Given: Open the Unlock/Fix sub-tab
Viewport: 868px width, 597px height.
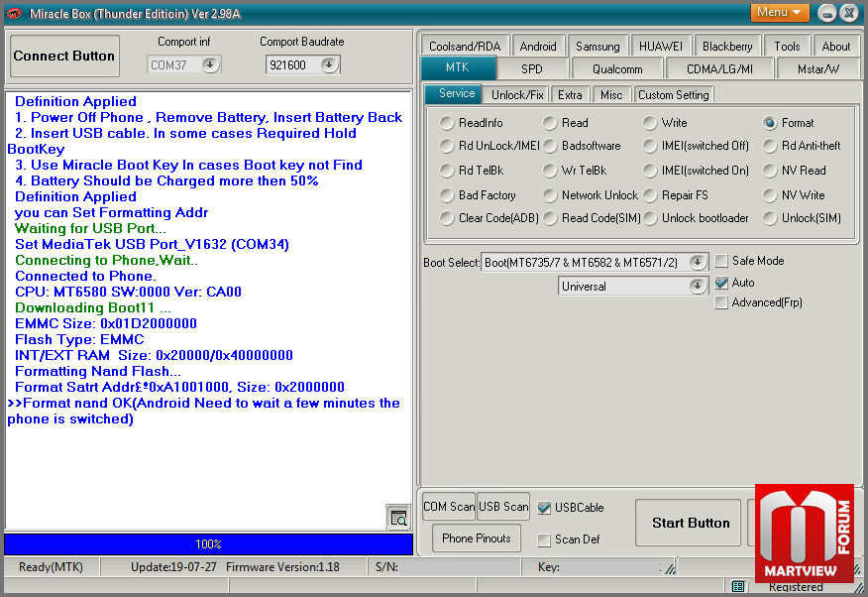Looking at the screenshot, I should [517, 95].
